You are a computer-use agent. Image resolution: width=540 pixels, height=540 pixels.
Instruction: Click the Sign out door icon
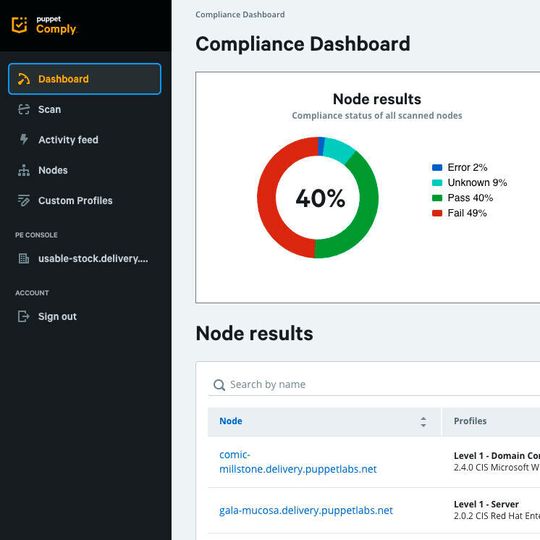point(23,316)
